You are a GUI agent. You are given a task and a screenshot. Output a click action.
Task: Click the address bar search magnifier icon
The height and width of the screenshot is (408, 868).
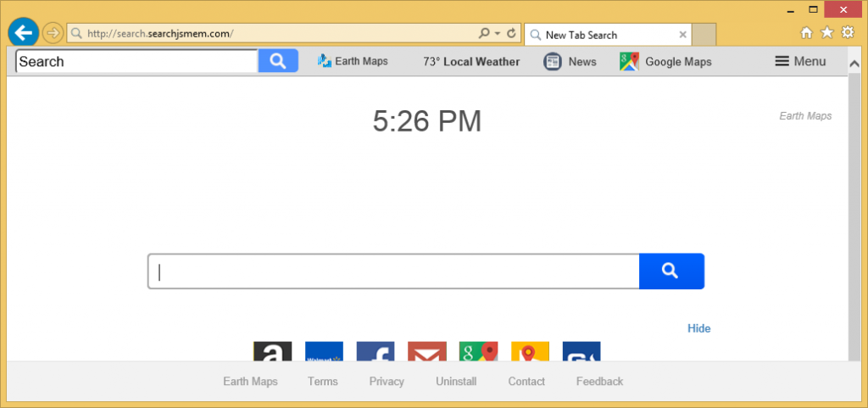(484, 33)
